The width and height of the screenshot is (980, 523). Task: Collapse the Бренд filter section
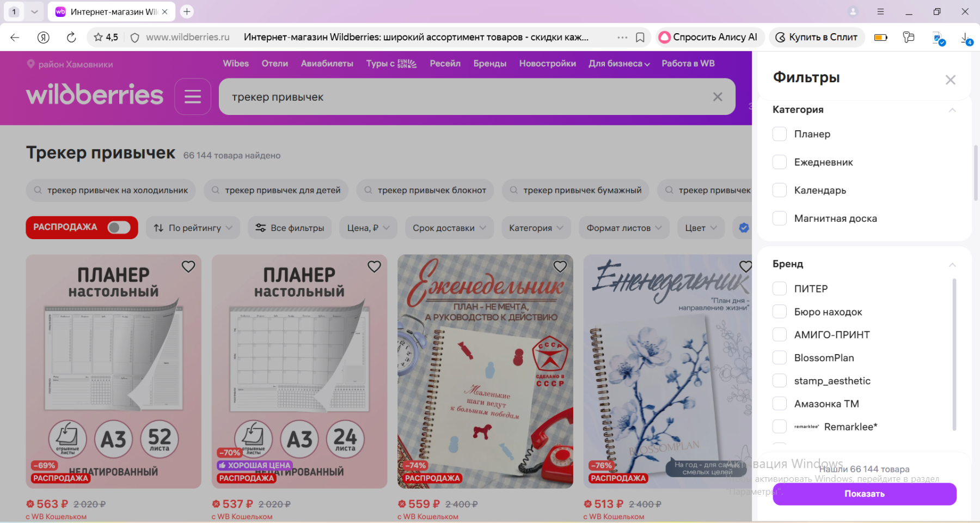click(952, 265)
